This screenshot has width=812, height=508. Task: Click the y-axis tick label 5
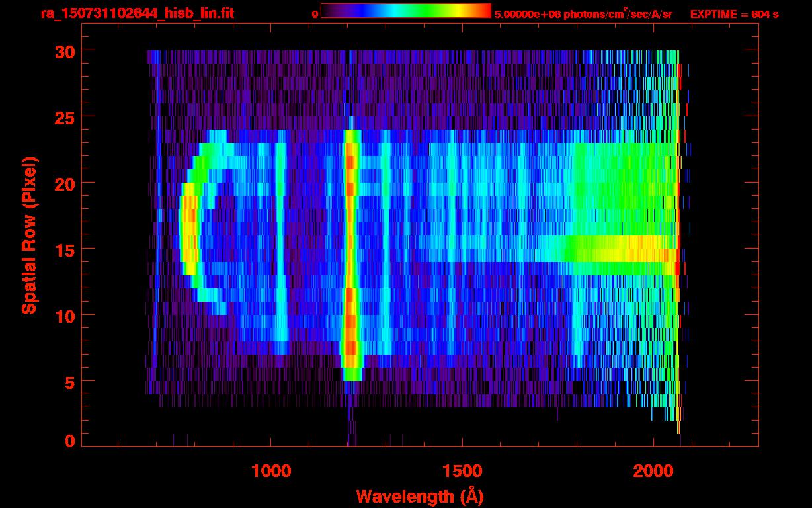click(69, 382)
